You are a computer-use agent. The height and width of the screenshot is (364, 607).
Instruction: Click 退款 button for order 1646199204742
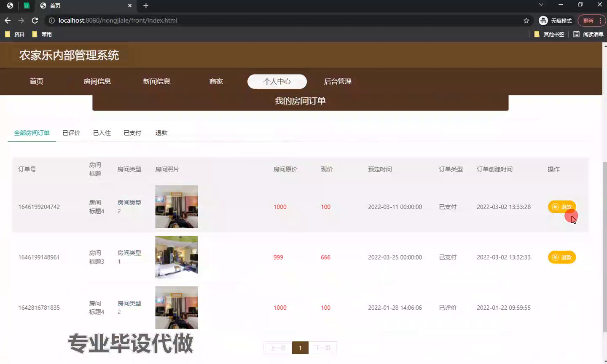click(x=561, y=207)
